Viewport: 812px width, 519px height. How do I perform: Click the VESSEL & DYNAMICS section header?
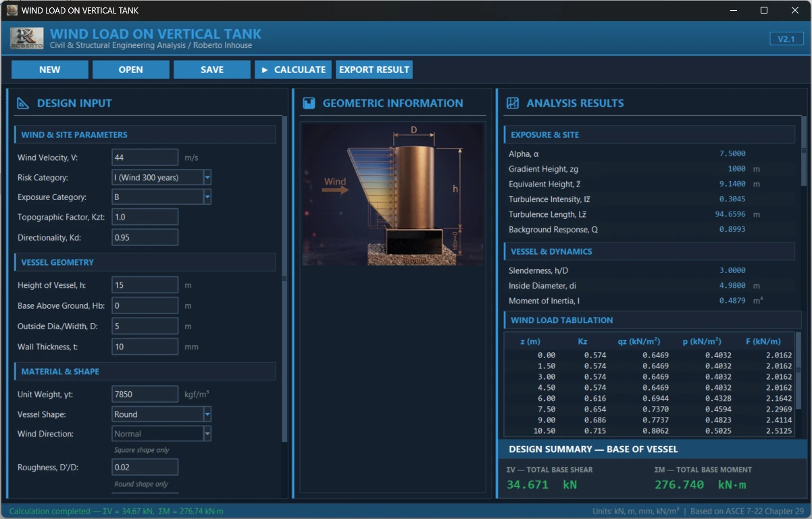[x=649, y=251]
